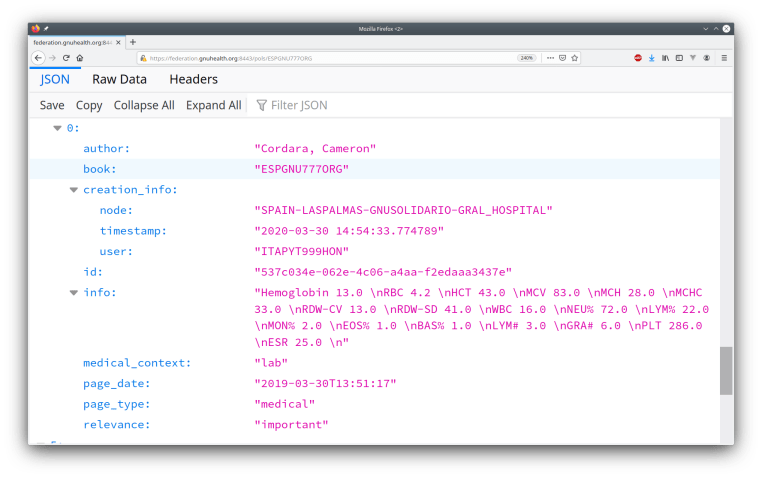Bookmark this page with the star icon

coord(574,58)
